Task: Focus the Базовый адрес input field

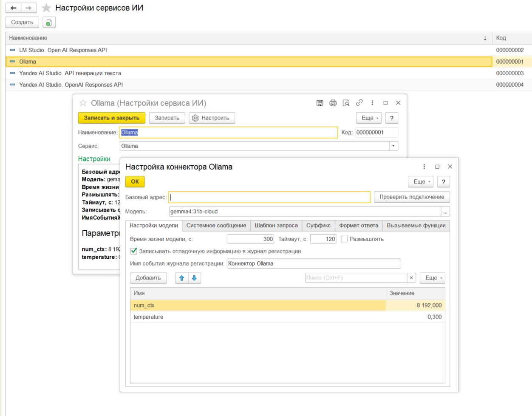Action: [269, 197]
